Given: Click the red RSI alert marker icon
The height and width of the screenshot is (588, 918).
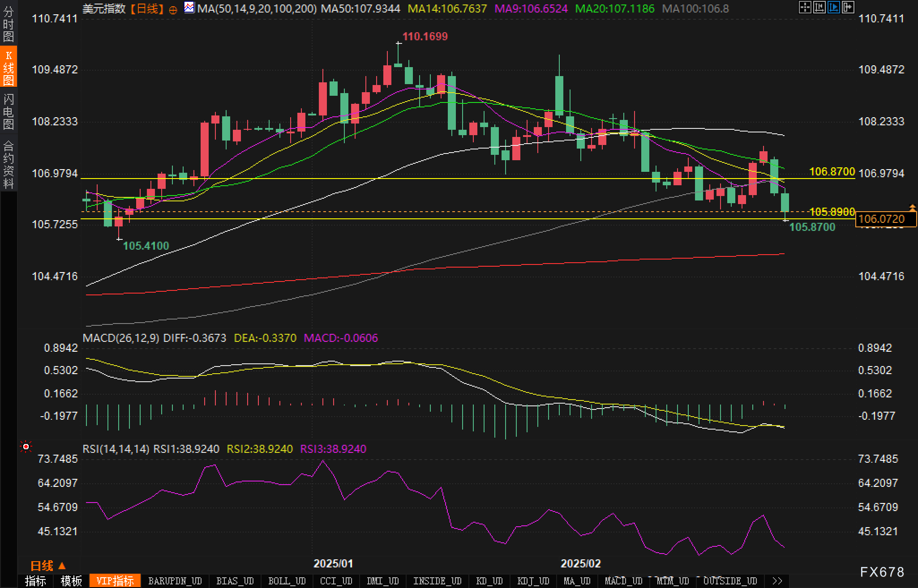Looking at the screenshot, I should point(26,447).
